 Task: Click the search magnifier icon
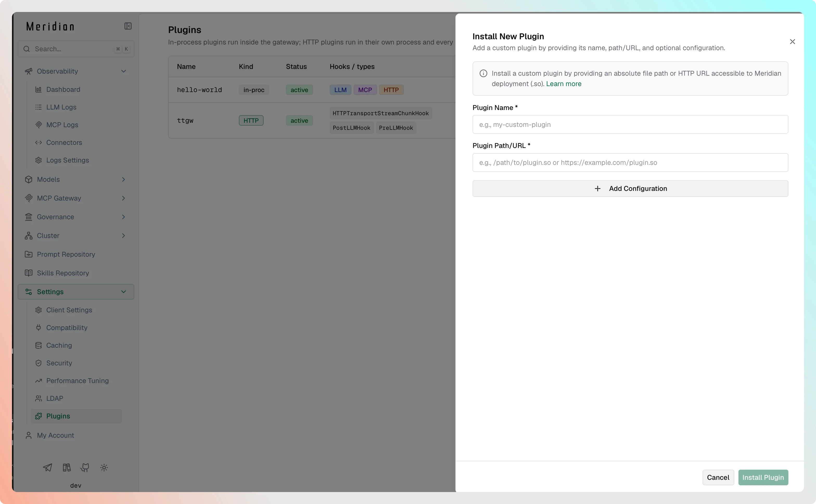(x=27, y=49)
